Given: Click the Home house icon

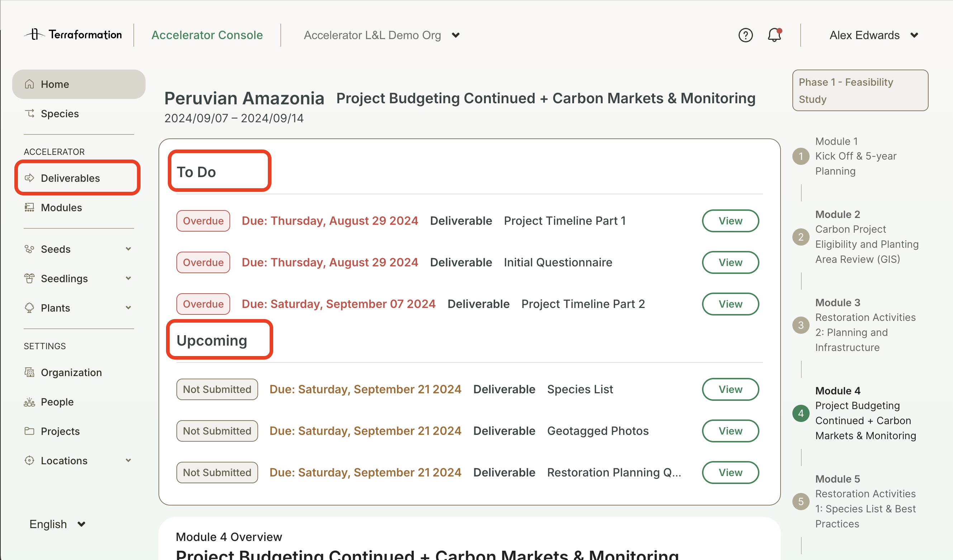Looking at the screenshot, I should click(29, 84).
